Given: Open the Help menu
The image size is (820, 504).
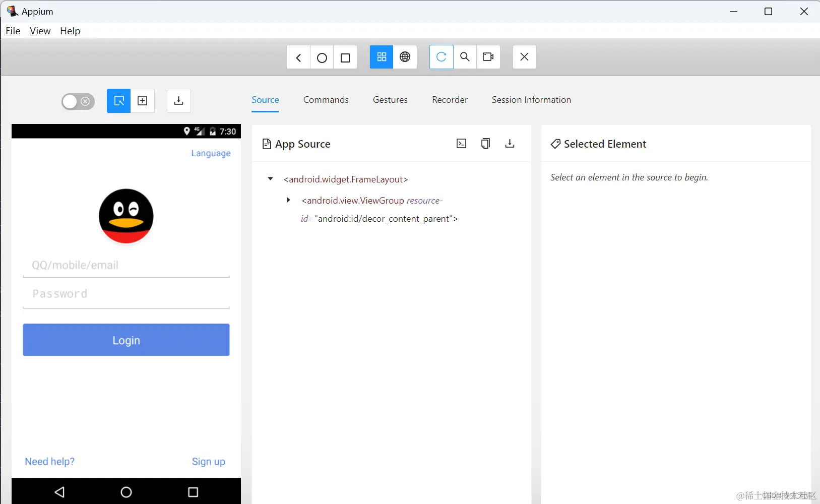Looking at the screenshot, I should pyautogui.click(x=70, y=31).
